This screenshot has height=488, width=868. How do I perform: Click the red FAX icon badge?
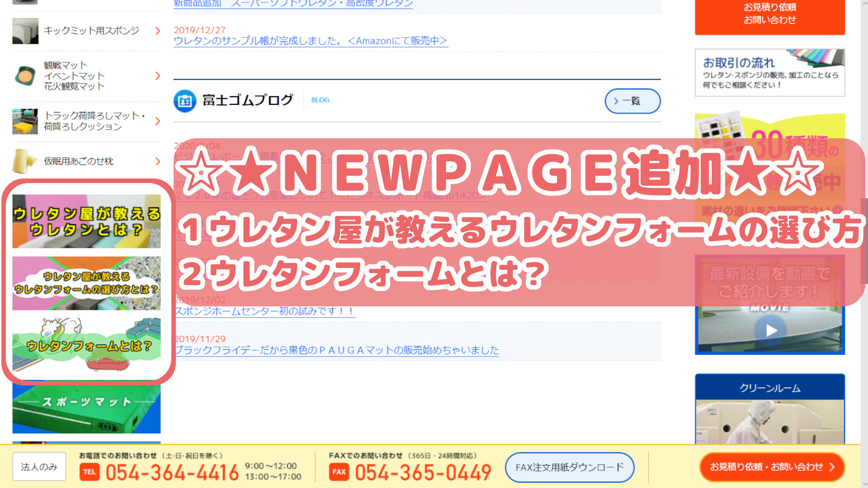339,472
